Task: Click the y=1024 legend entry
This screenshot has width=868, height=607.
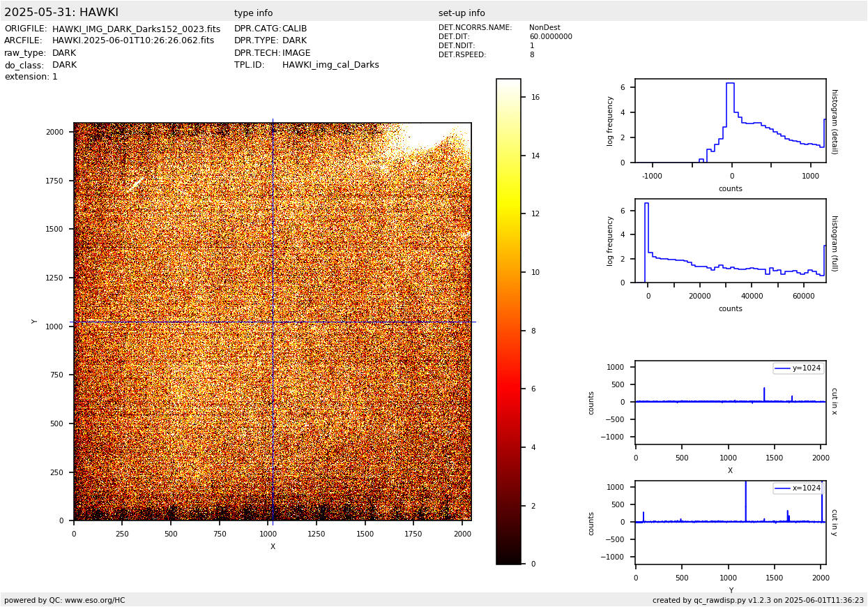Action: pos(798,368)
